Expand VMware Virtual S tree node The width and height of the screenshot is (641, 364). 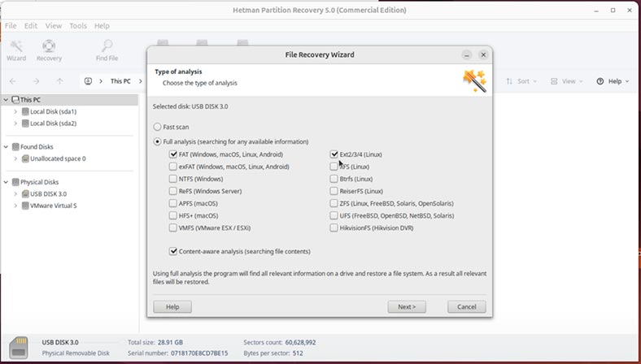(15, 206)
